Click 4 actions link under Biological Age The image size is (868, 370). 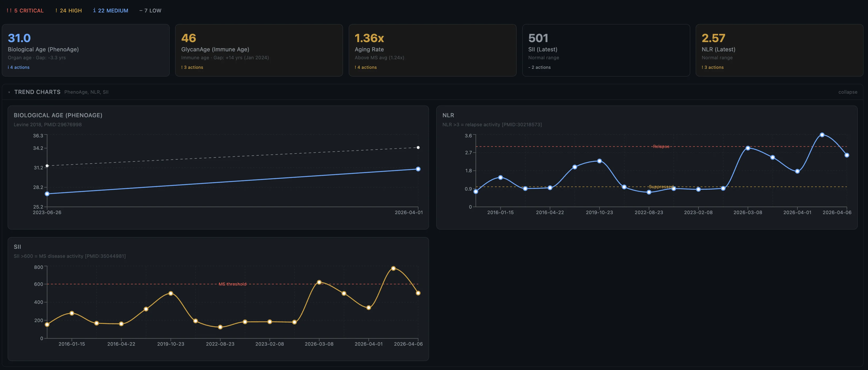click(x=19, y=67)
